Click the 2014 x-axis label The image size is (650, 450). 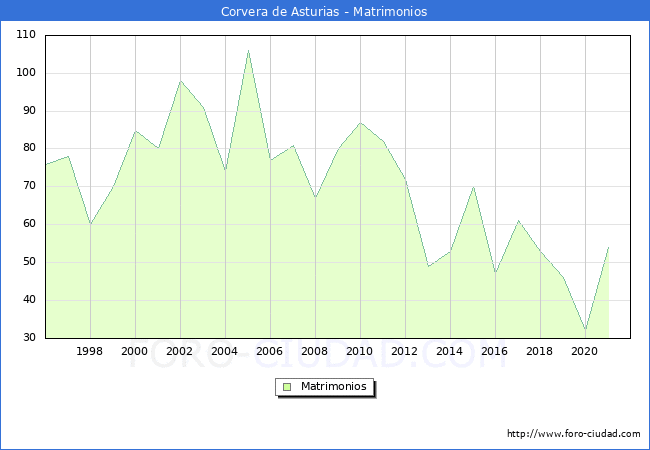pyautogui.click(x=449, y=351)
